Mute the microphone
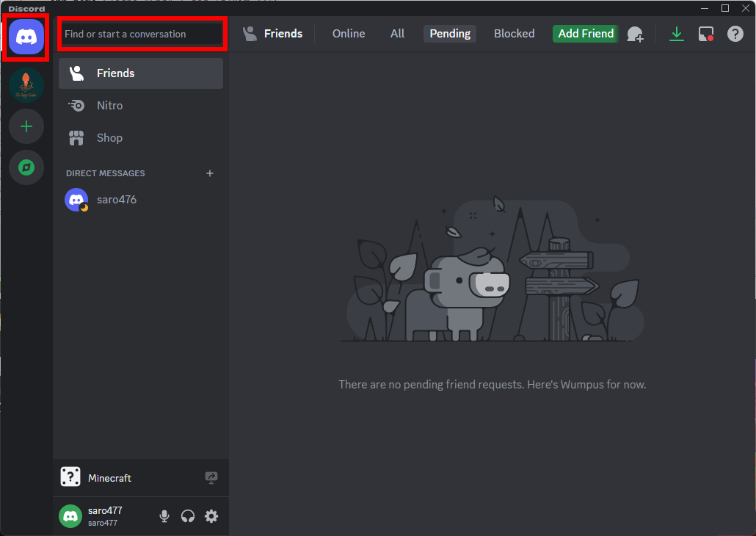 [x=164, y=516]
